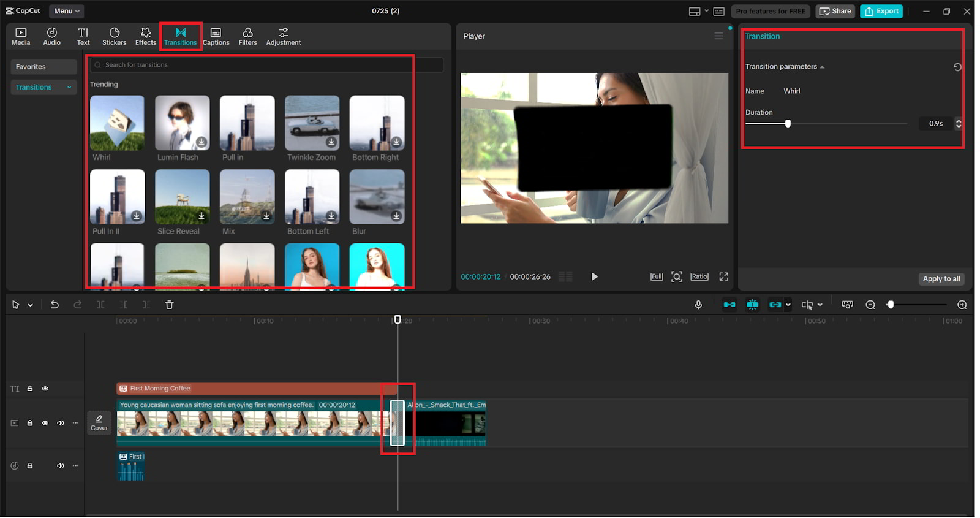Viewport: 980px width, 518px height.
Task: Download the Blur transition
Action: coord(396,216)
